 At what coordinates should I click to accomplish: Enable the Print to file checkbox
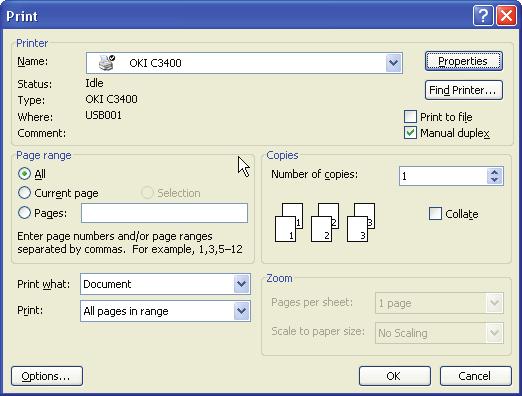click(x=410, y=117)
